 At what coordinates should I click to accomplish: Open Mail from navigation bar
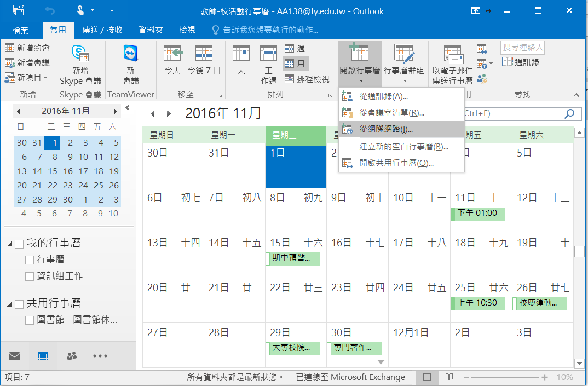click(15, 356)
